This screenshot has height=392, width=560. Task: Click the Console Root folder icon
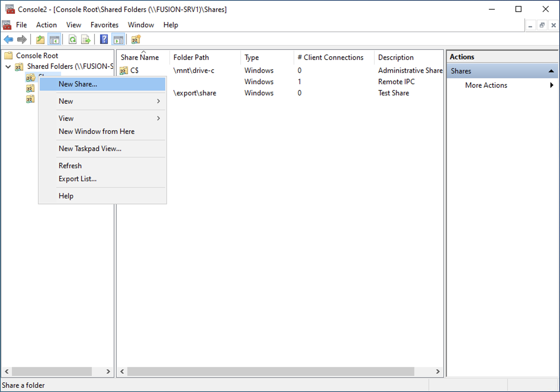[x=9, y=56]
